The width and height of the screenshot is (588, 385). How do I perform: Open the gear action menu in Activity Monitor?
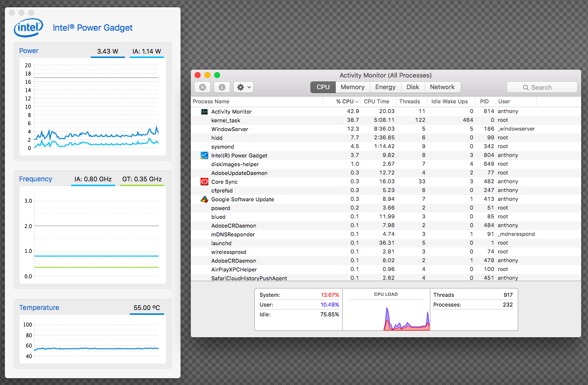pos(243,87)
